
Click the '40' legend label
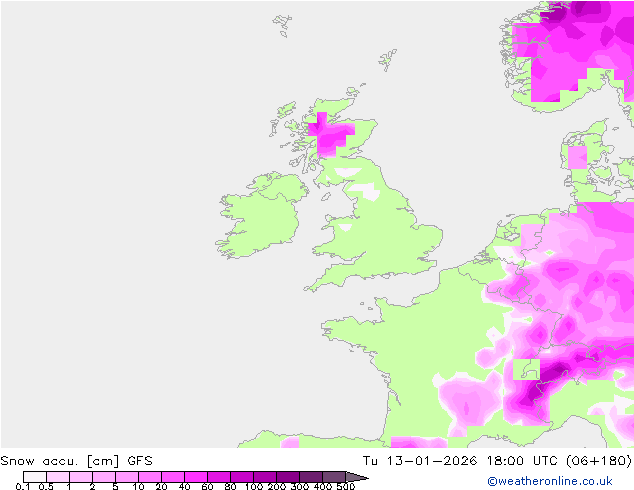(x=184, y=486)
